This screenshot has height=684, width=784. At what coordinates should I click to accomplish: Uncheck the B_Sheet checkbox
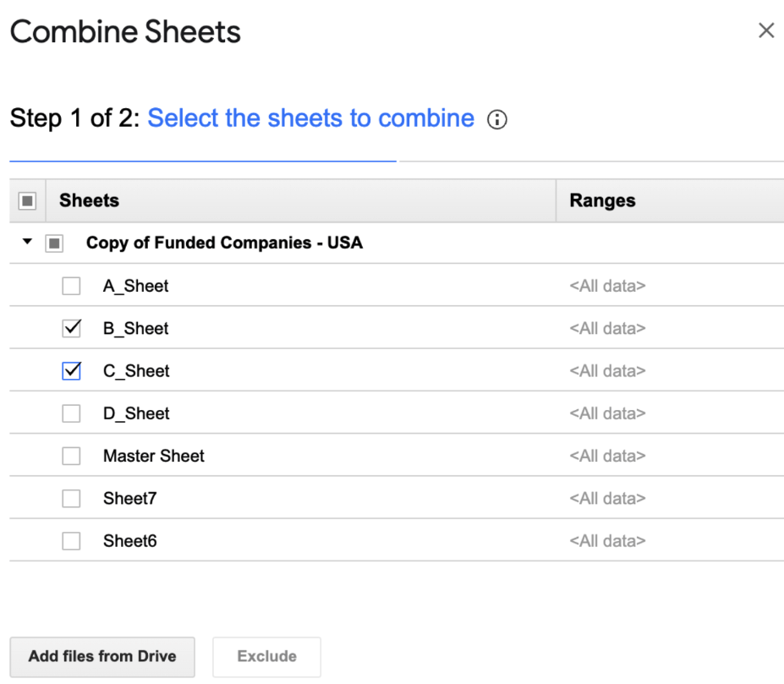point(71,328)
